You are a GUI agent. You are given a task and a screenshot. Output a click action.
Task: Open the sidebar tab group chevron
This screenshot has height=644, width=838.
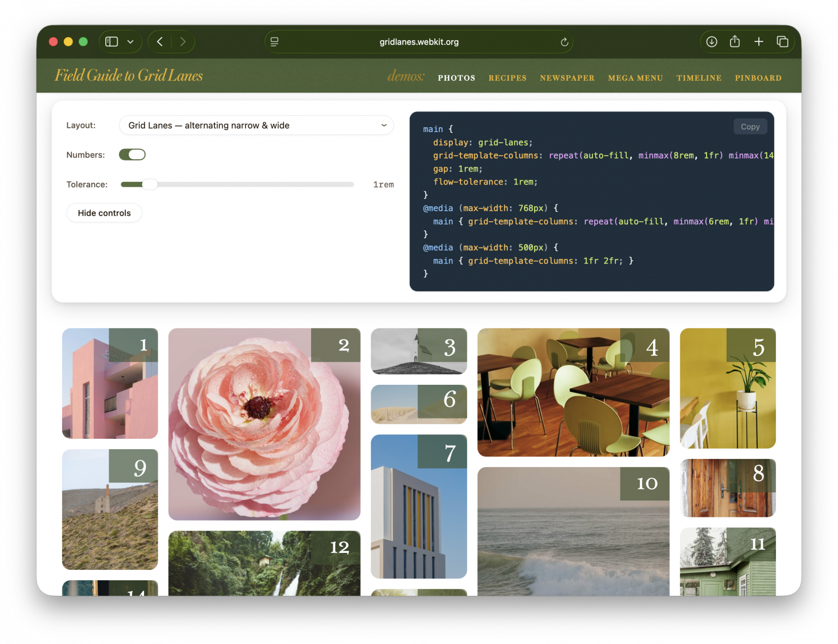130,42
